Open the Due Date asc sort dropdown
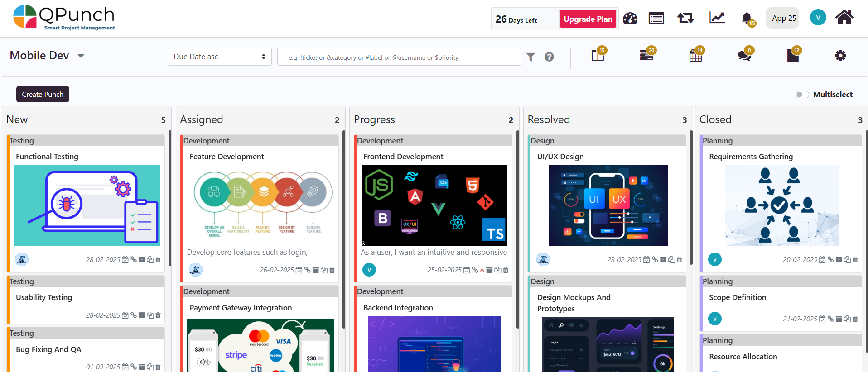868x372 pixels. (220, 57)
